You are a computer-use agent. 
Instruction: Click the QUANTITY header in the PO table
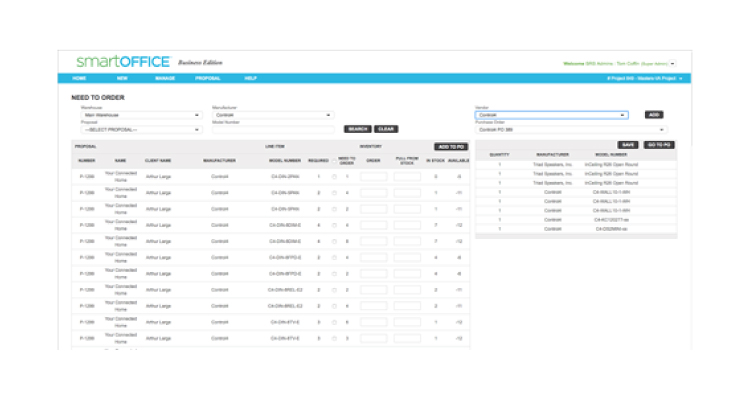coord(499,155)
